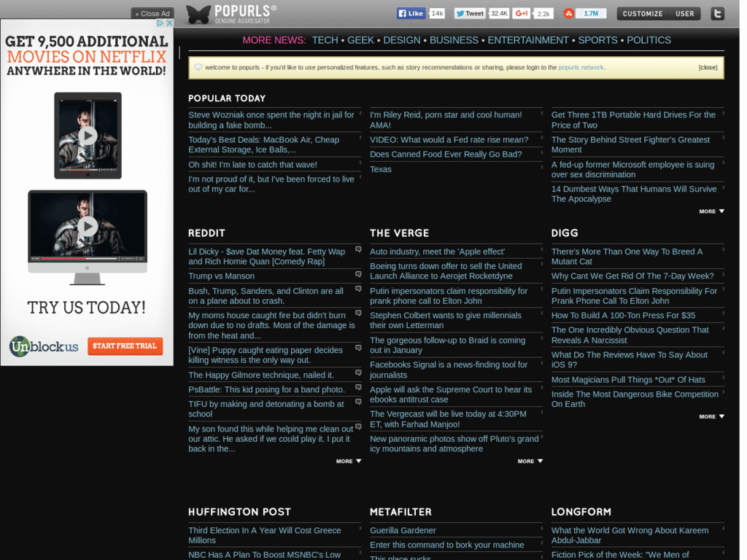Screen dimensions: 747x560
Task: Click THE VERGE section heading
Action: click(x=399, y=233)
